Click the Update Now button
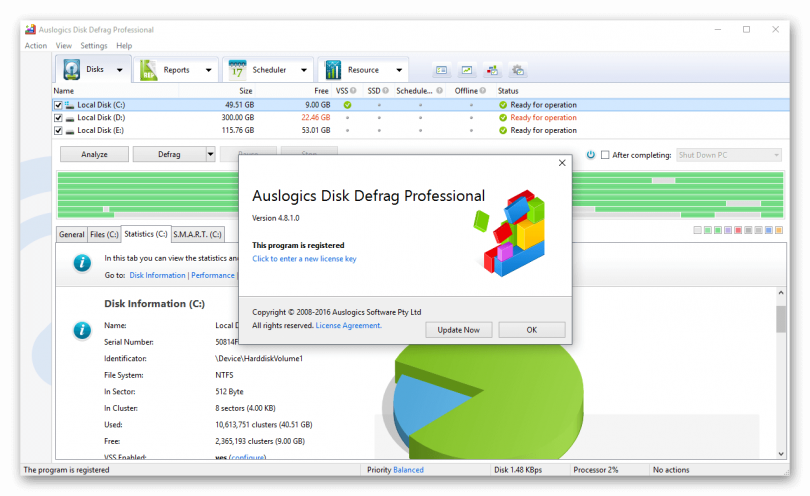This screenshot has width=810, height=496. point(459,330)
